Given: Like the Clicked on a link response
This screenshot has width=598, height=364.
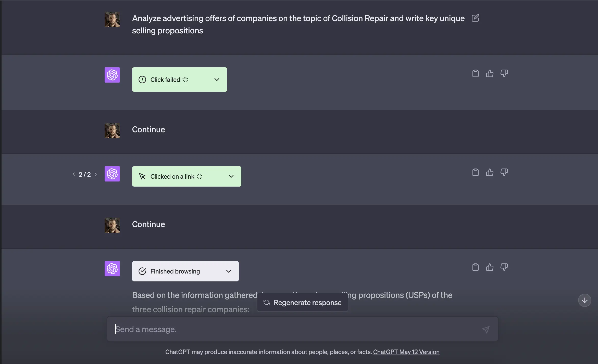Looking at the screenshot, I should (x=490, y=173).
